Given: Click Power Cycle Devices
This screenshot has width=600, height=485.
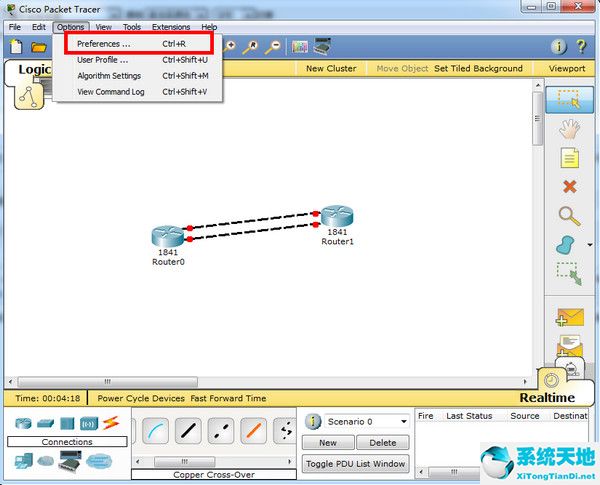Looking at the screenshot, I should coord(141,398).
